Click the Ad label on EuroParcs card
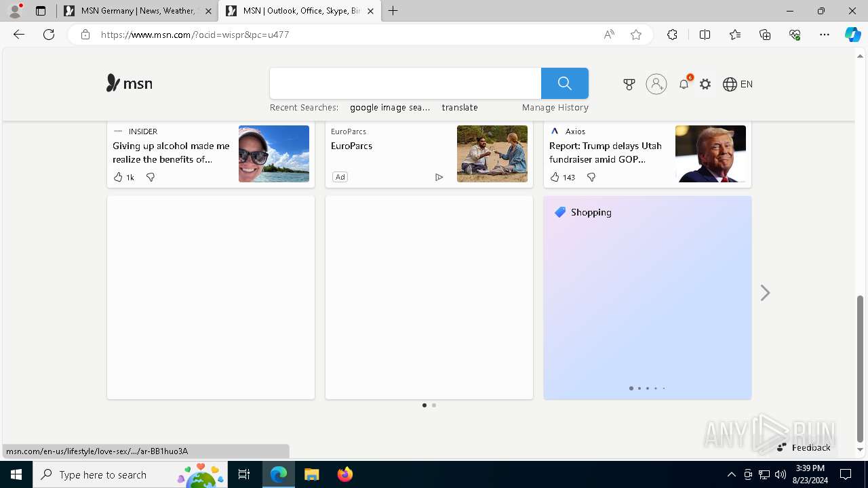The image size is (868, 488). point(340,177)
